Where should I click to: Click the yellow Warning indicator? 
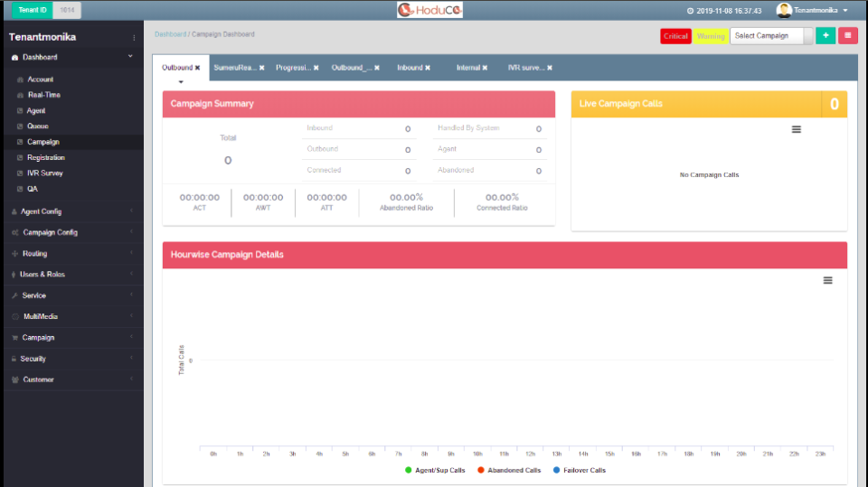tap(711, 36)
